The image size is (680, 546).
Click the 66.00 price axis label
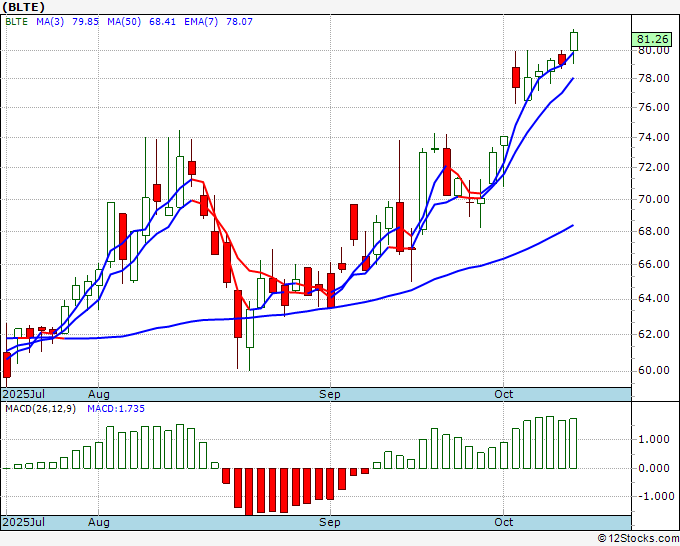654,264
